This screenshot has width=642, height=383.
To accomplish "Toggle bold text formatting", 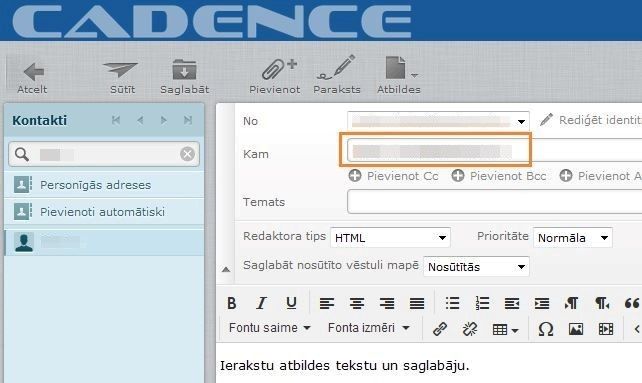I will pos(231,303).
